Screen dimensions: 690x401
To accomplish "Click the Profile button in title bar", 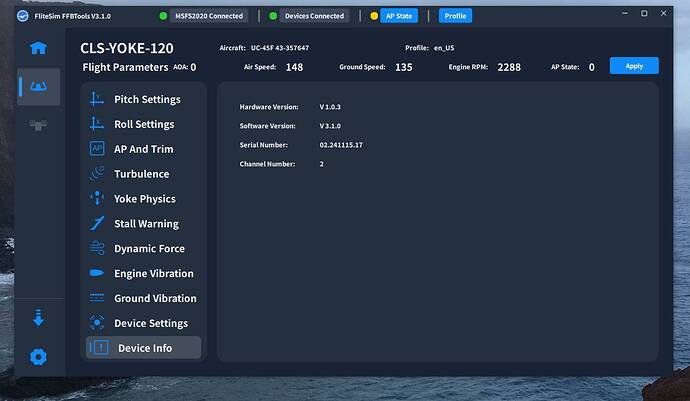I will (x=455, y=16).
